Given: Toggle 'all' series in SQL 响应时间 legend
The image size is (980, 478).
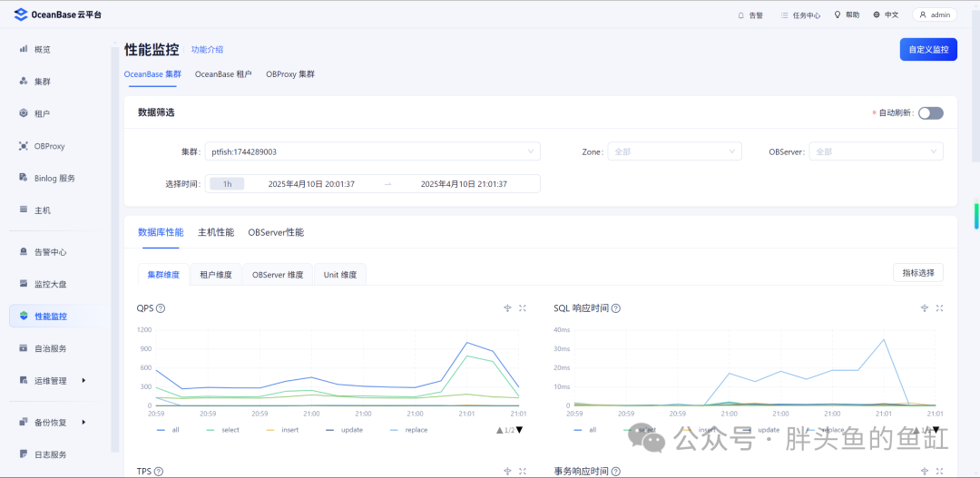Looking at the screenshot, I should [x=584, y=430].
